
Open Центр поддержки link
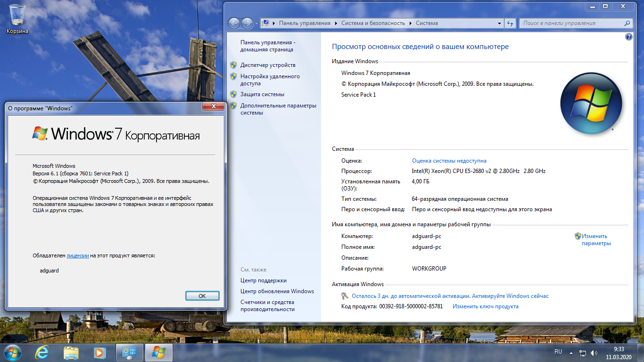point(264,280)
